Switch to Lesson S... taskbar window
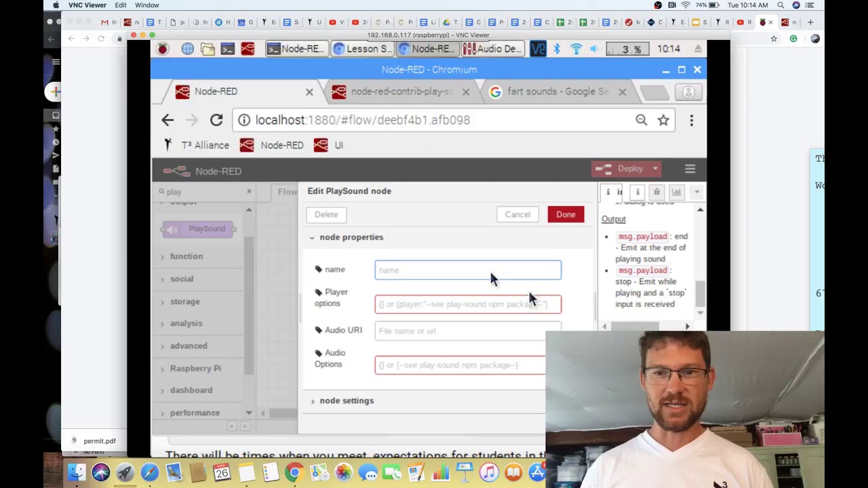Image resolution: width=868 pixels, height=488 pixels. coord(363,49)
